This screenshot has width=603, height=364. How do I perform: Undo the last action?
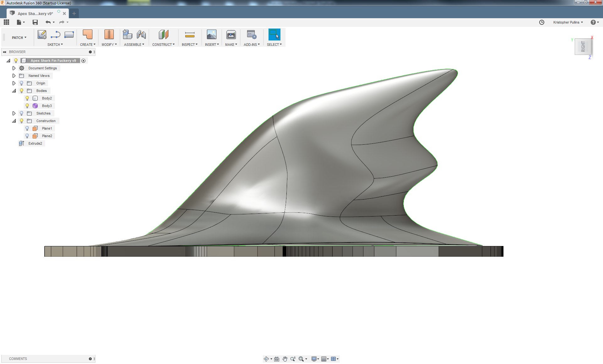(48, 22)
